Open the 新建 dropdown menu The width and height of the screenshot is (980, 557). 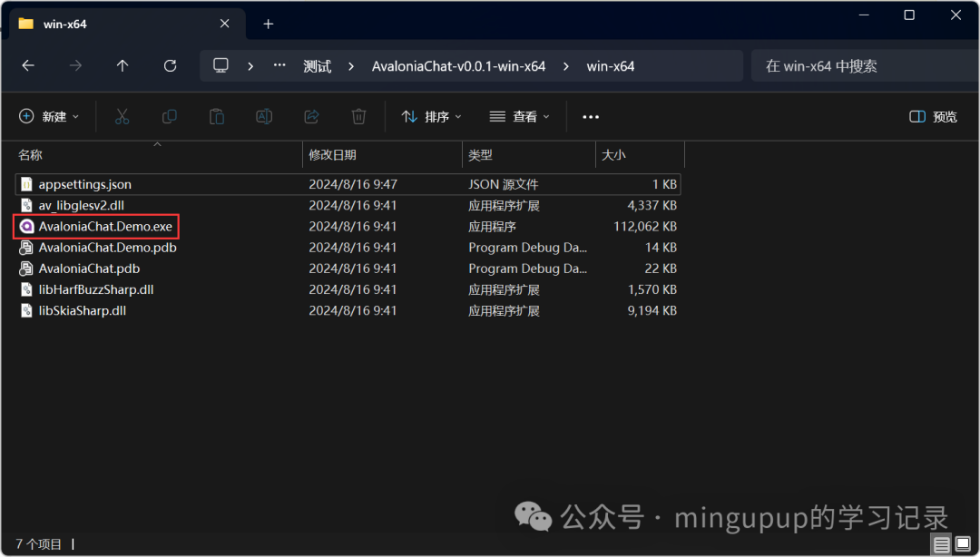coord(49,116)
